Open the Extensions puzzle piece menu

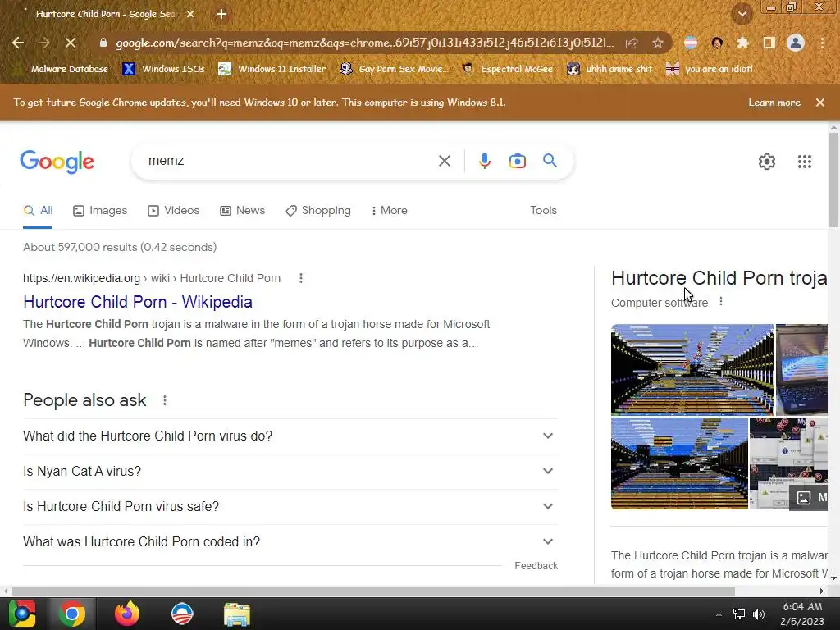click(743, 43)
